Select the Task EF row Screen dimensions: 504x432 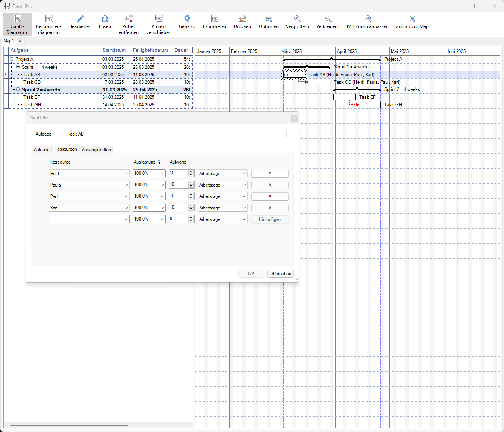tap(98, 97)
